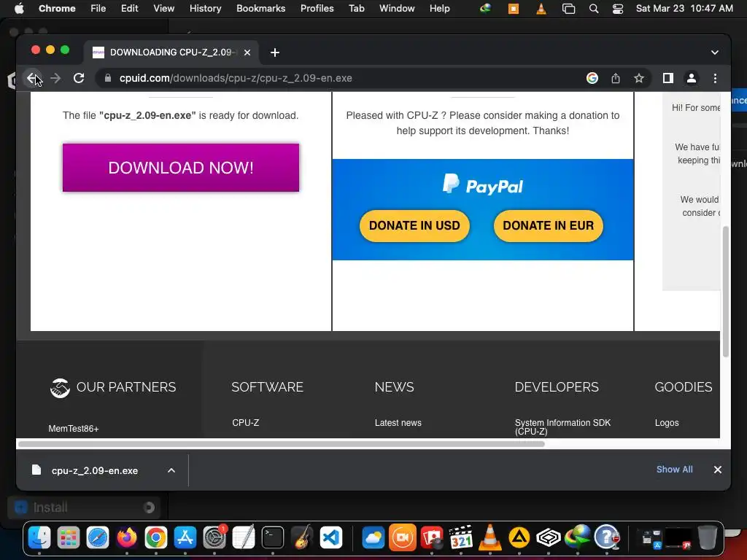This screenshot has height=560, width=747.
Task: Open the Logos link under GOODIES
Action: pos(667,423)
